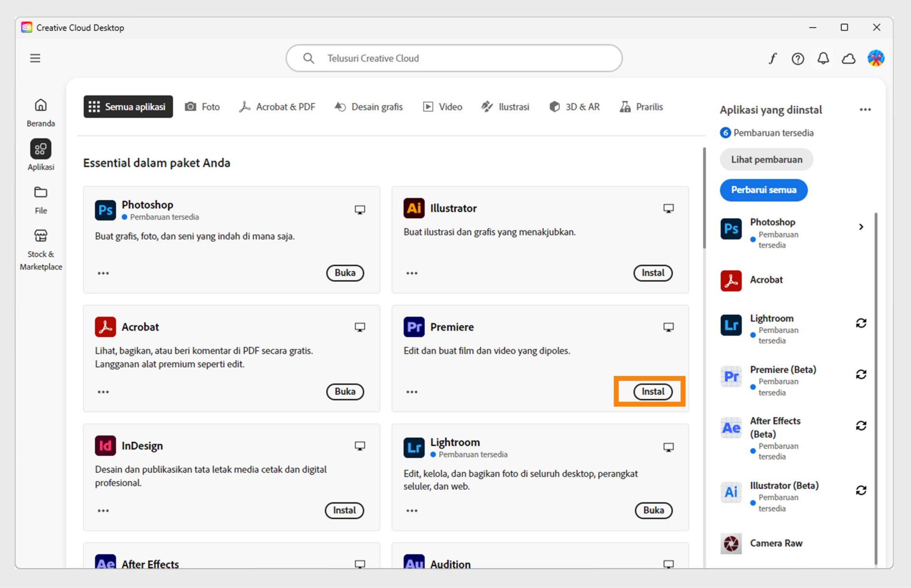This screenshot has height=588, width=911.
Task: Click the installed apps panel scrollbar
Action: [x=876, y=388]
